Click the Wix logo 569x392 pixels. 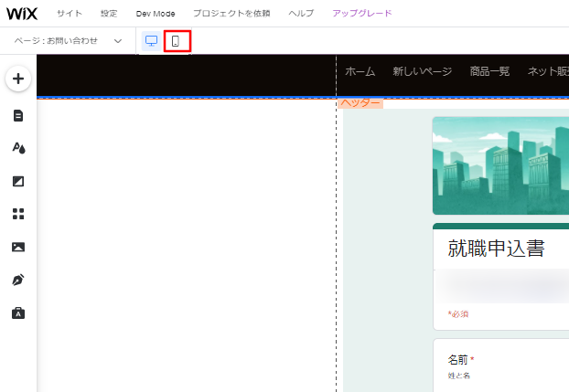[20, 14]
